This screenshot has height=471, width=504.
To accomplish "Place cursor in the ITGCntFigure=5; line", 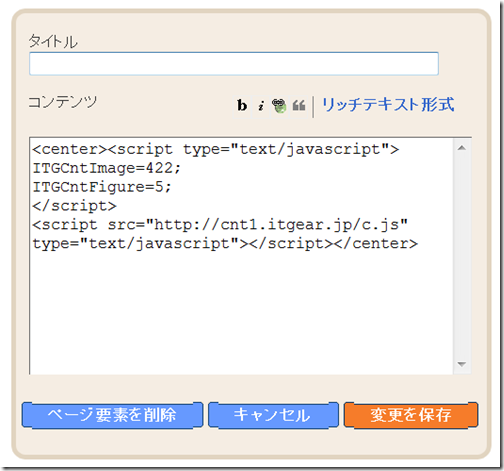I will click(102, 187).
